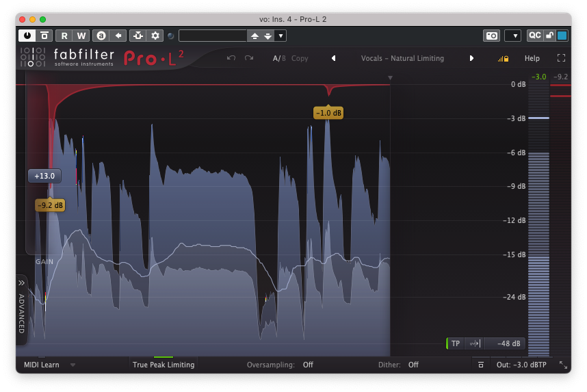Enable the R read automation button

tap(64, 36)
